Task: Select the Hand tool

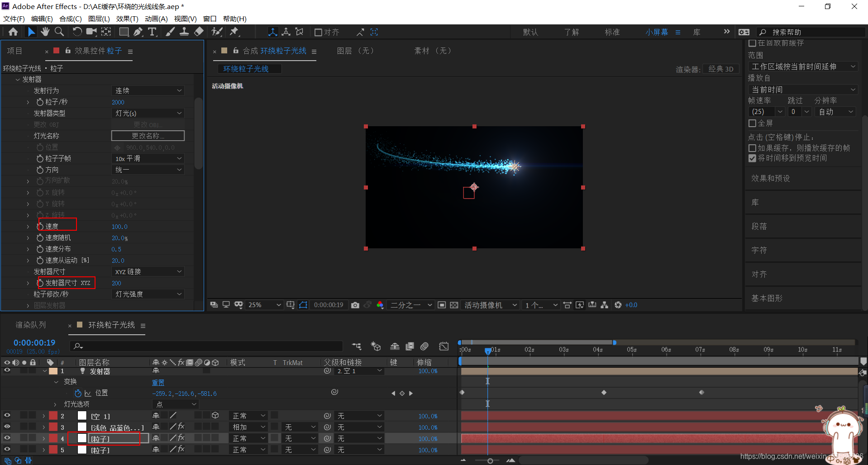Action: (x=45, y=32)
